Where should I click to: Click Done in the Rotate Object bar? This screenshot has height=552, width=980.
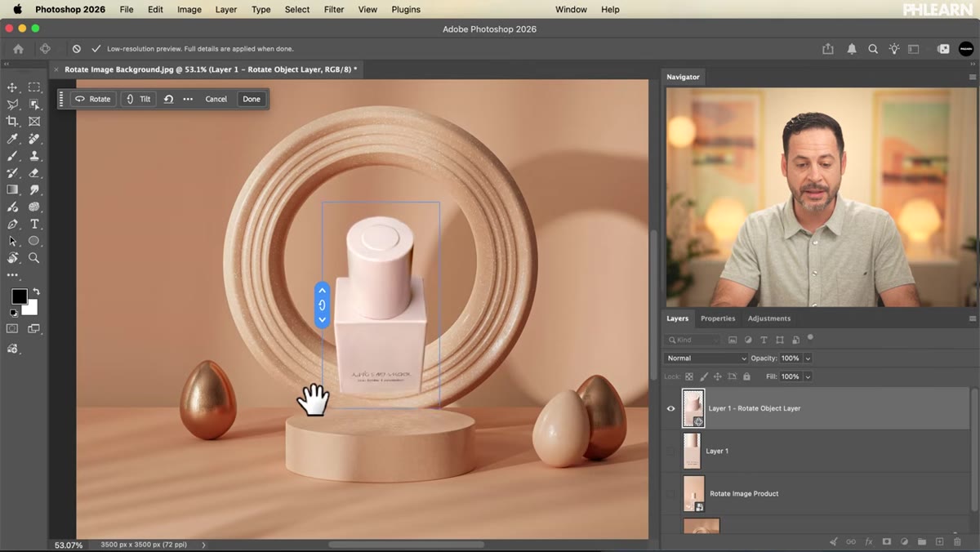pos(252,99)
